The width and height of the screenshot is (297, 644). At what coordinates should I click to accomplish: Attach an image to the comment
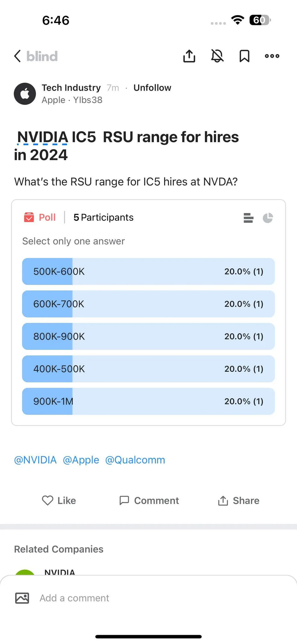(x=22, y=598)
